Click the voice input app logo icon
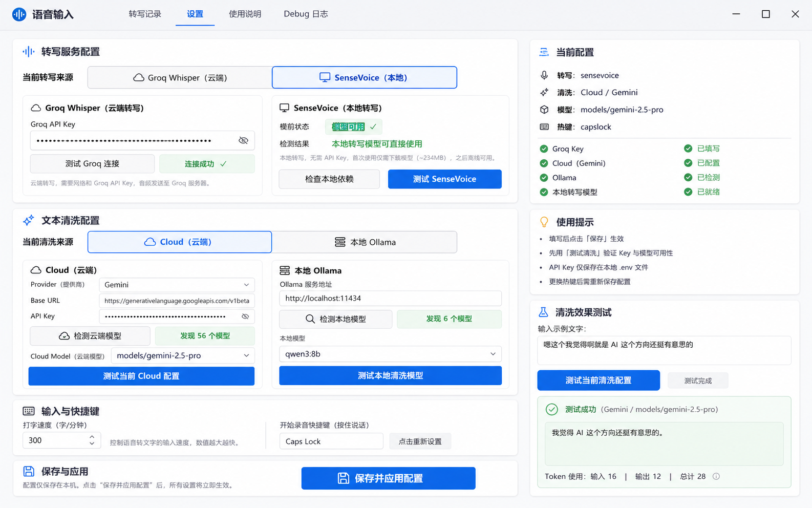The width and height of the screenshot is (812, 508). [x=19, y=14]
